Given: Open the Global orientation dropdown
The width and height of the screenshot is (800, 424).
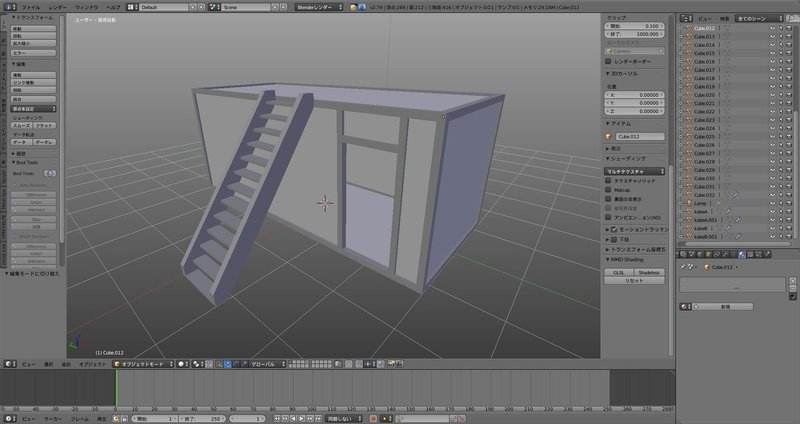Looking at the screenshot, I should [267, 364].
